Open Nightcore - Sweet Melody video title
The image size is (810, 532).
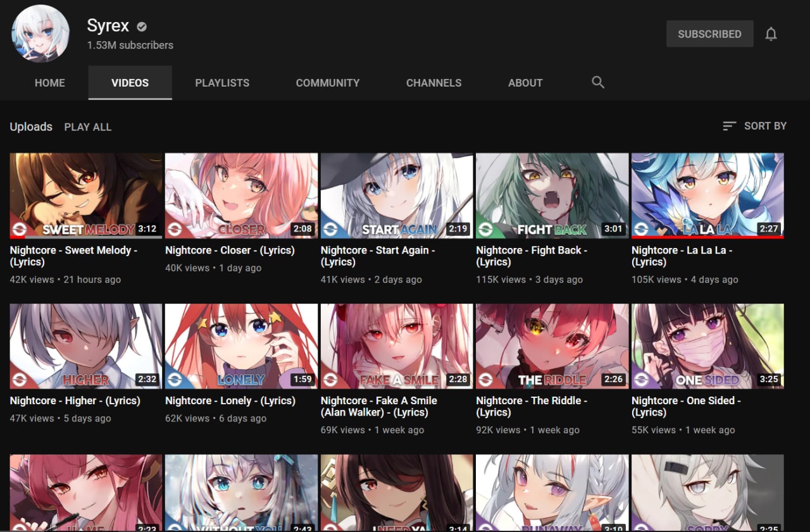click(x=73, y=256)
